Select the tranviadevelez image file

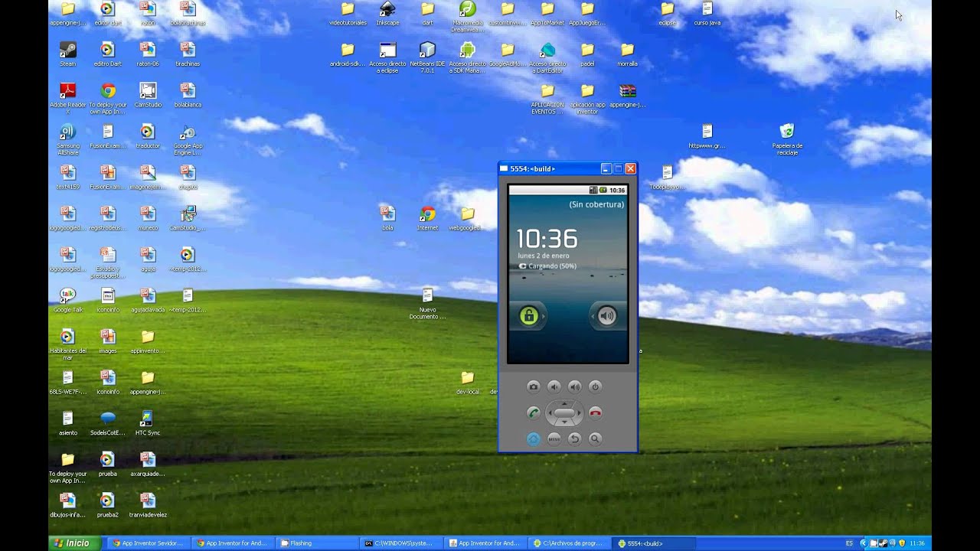click(x=148, y=505)
